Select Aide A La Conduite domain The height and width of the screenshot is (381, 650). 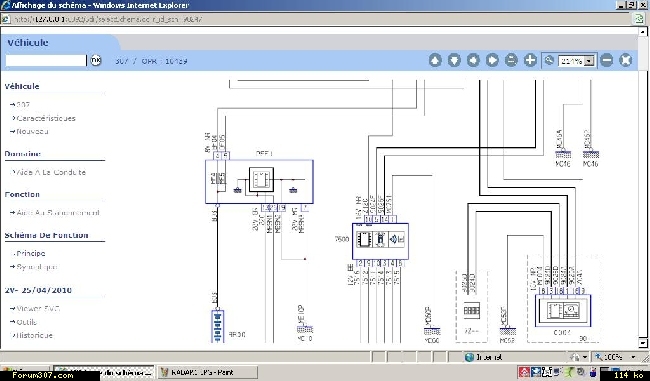coord(51,172)
